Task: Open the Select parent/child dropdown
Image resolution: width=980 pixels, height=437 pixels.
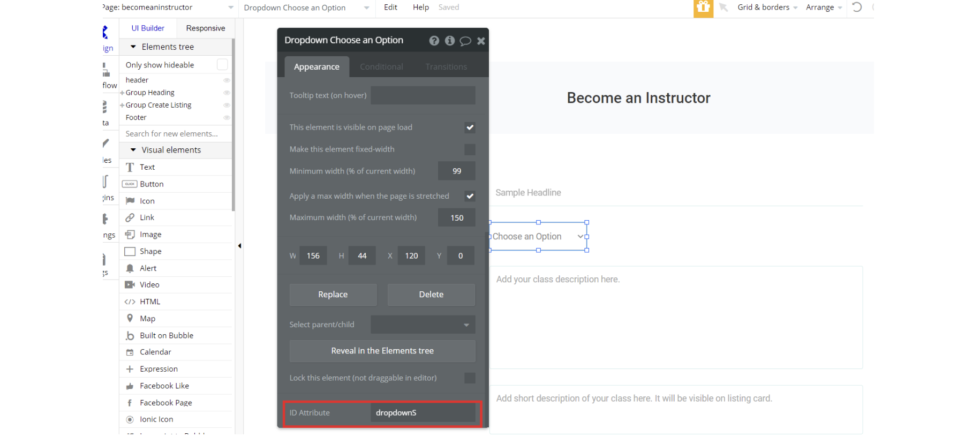Action: point(423,325)
